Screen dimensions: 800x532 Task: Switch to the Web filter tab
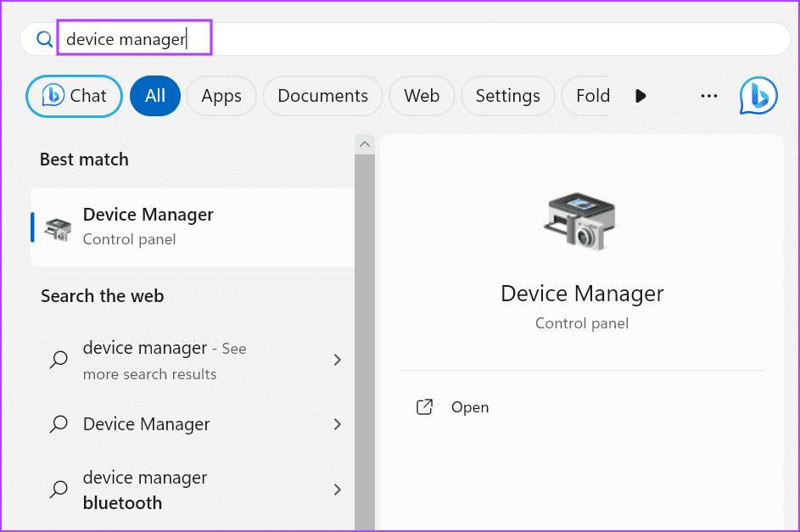coord(422,96)
